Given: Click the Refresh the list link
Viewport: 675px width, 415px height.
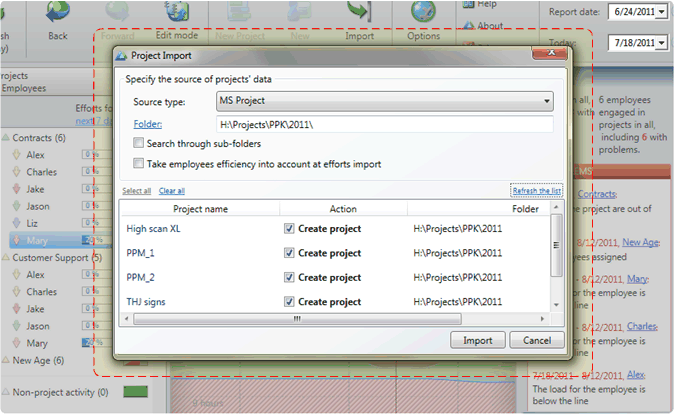Looking at the screenshot, I should [x=536, y=190].
